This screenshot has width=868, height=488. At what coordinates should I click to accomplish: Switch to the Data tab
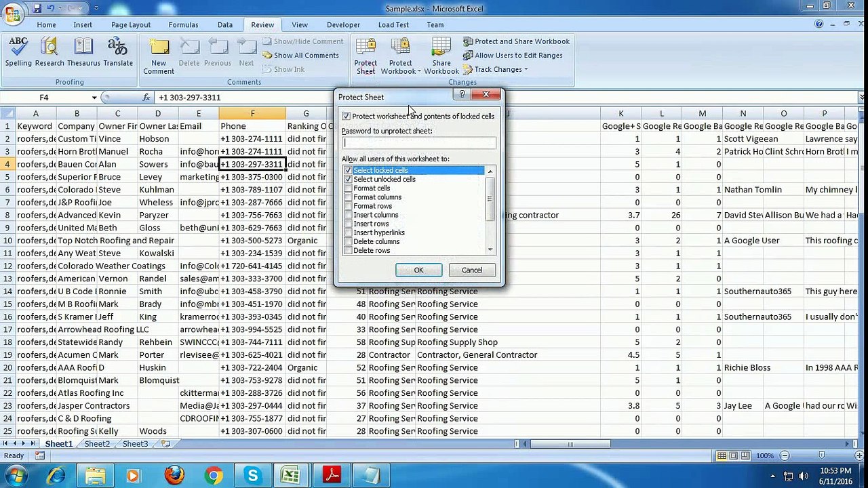click(x=225, y=25)
